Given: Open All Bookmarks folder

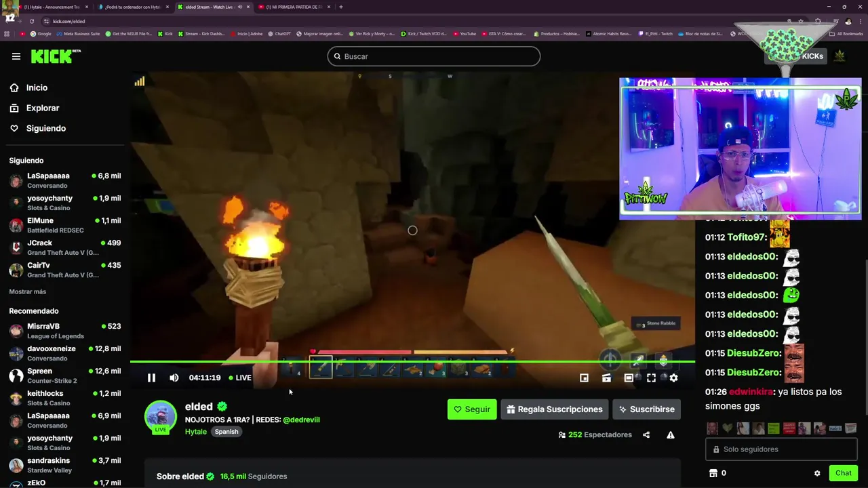Looking at the screenshot, I should 846,34.
